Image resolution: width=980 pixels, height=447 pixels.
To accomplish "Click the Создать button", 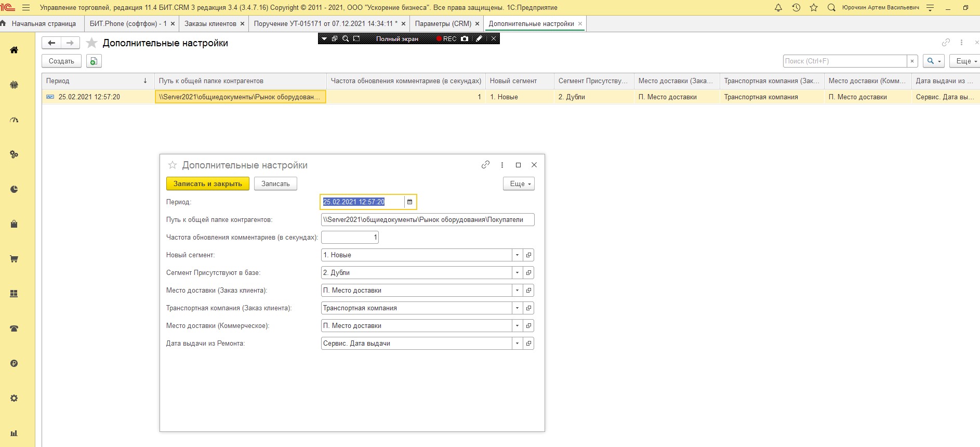I will point(61,61).
